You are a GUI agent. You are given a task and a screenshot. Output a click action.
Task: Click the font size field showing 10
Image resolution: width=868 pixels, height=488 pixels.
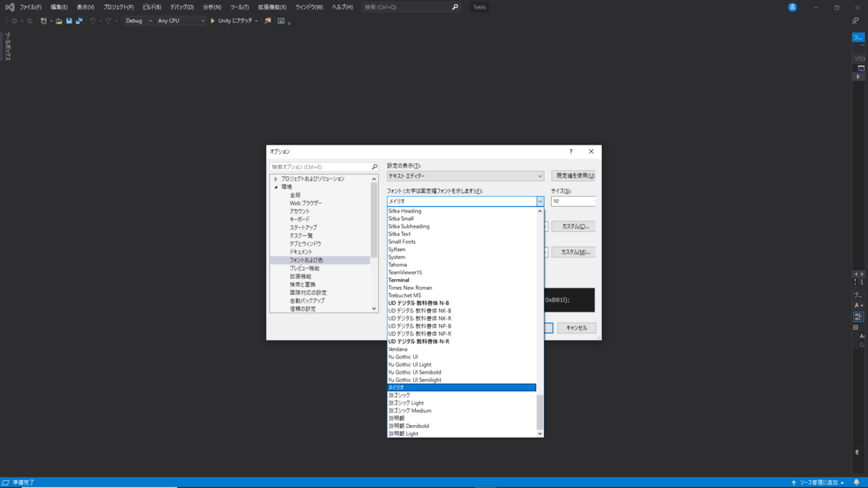coord(573,202)
